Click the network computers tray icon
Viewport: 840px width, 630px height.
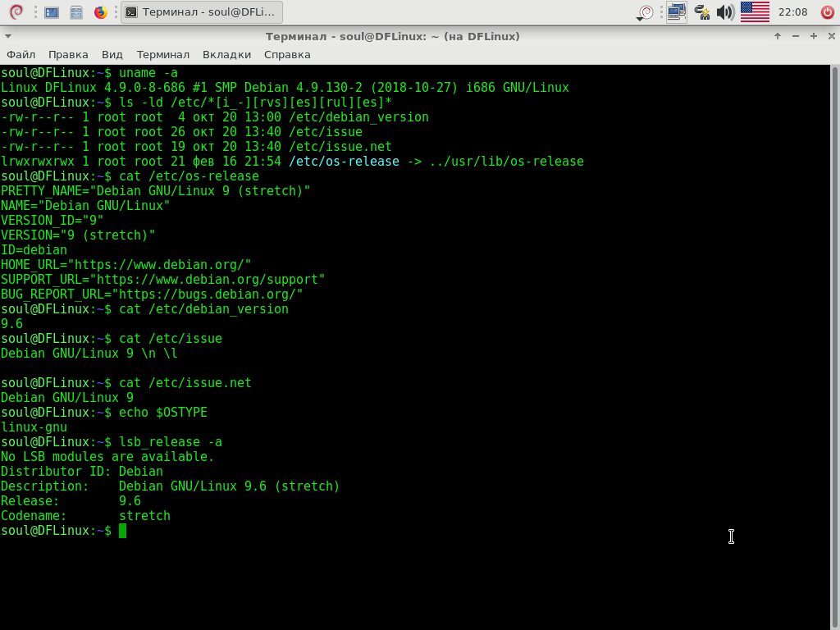[x=677, y=11]
